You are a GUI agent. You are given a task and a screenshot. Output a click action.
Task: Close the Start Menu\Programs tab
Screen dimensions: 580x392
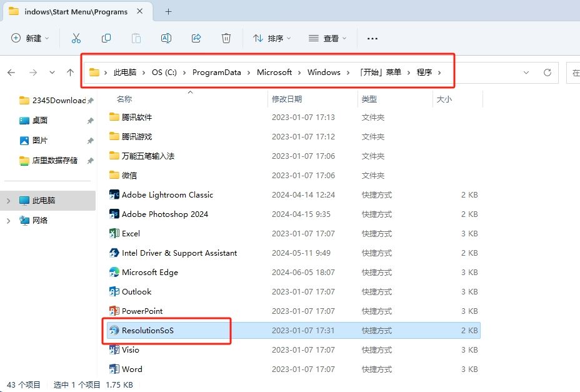click(x=140, y=11)
